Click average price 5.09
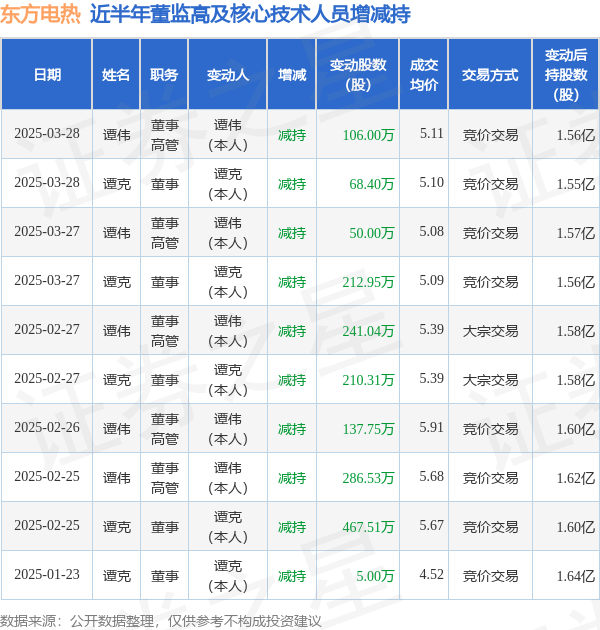The image size is (600, 630). (432, 280)
